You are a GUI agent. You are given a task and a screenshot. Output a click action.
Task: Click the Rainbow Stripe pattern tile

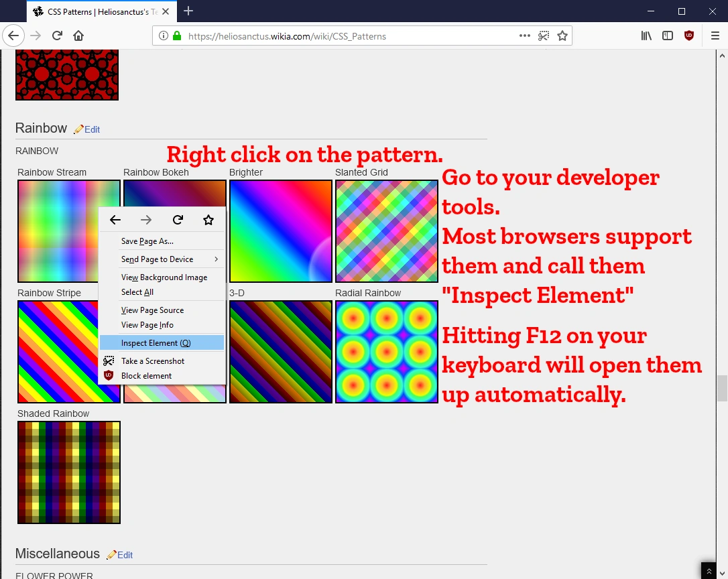point(58,351)
